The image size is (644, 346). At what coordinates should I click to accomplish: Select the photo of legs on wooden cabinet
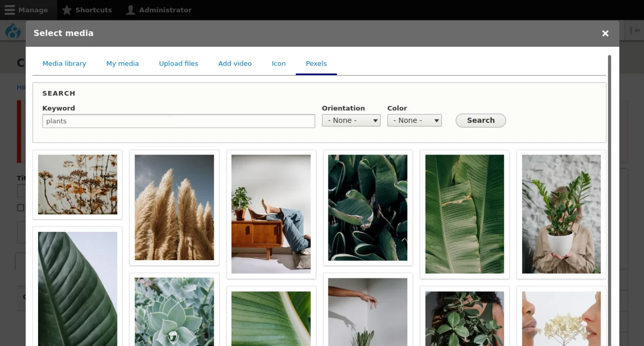click(271, 214)
